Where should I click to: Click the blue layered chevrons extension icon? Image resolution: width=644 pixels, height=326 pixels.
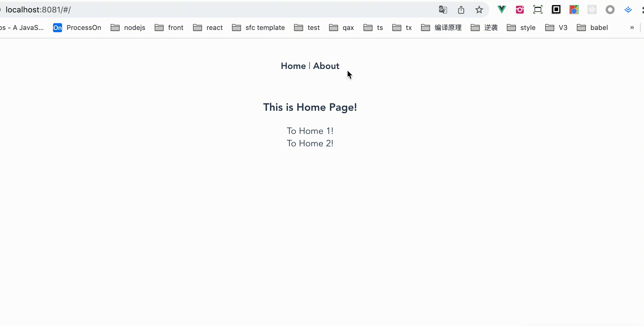(x=628, y=10)
